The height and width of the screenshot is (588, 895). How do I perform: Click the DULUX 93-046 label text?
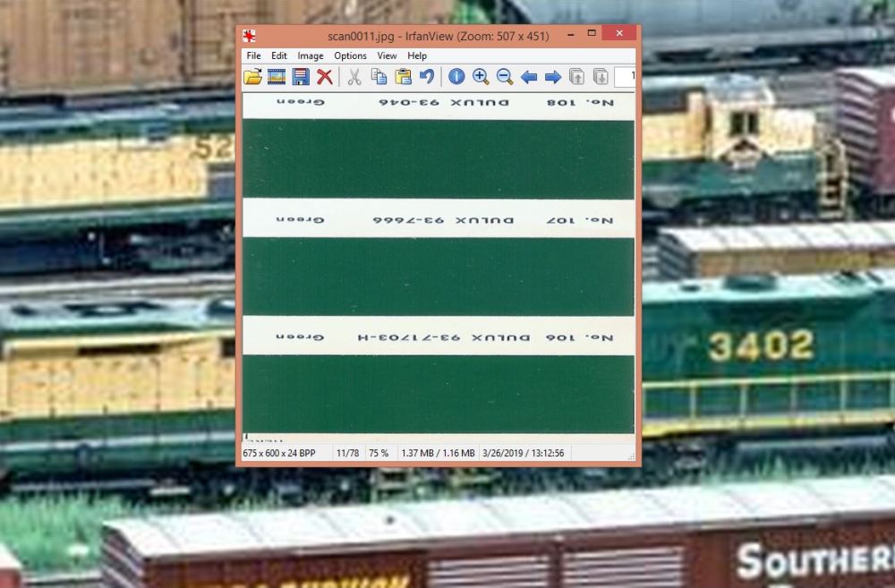click(444, 103)
